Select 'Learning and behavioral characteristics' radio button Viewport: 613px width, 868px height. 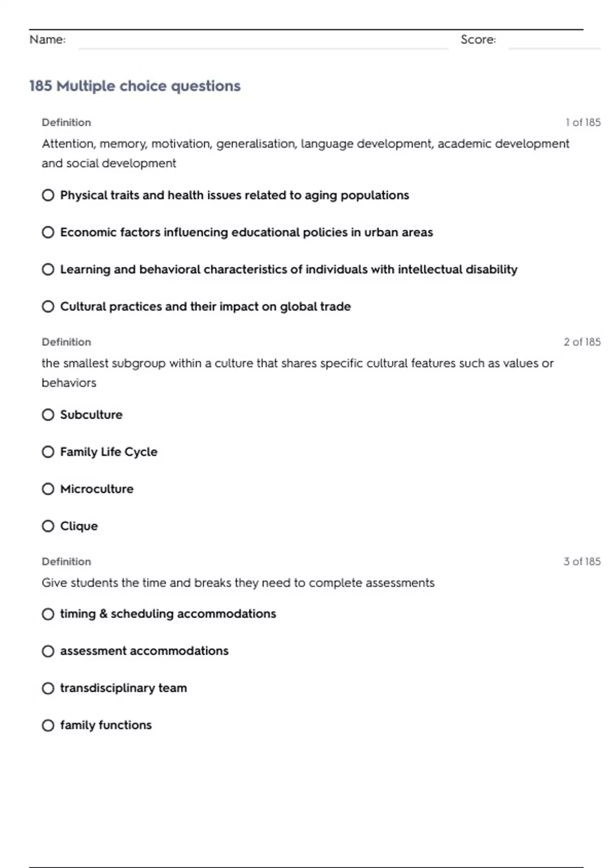48,270
